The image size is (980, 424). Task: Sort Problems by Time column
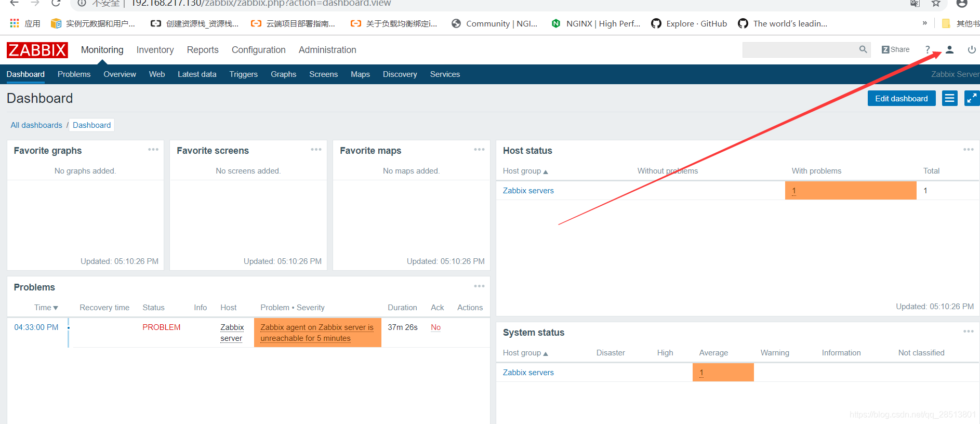(46, 308)
